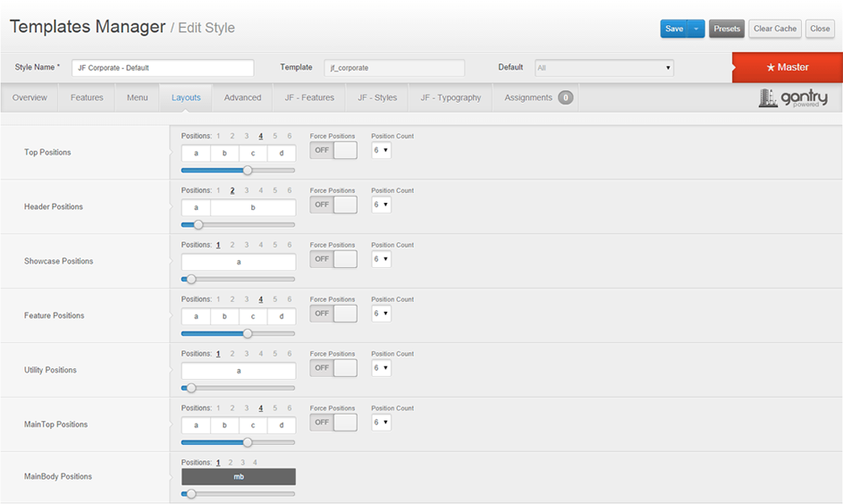Image resolution: width=843 pixels, height=504 pixels.
Task: Open the Menu tab
Action: coord(137,98)
